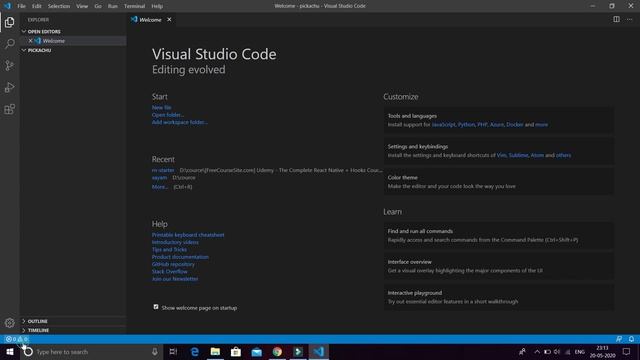Open Windows Action Center notifications
The width and height of the screenshot is (640, 360).
tap(627, 351)
